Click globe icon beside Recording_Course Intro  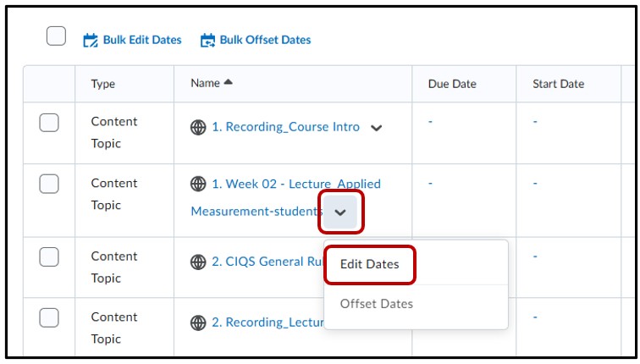[x=198, y=127]
